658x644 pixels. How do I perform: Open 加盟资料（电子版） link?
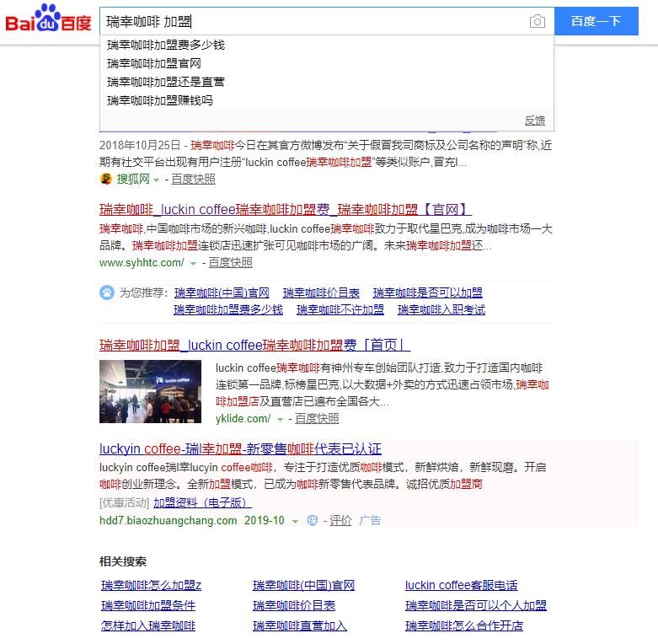point(202,502)
